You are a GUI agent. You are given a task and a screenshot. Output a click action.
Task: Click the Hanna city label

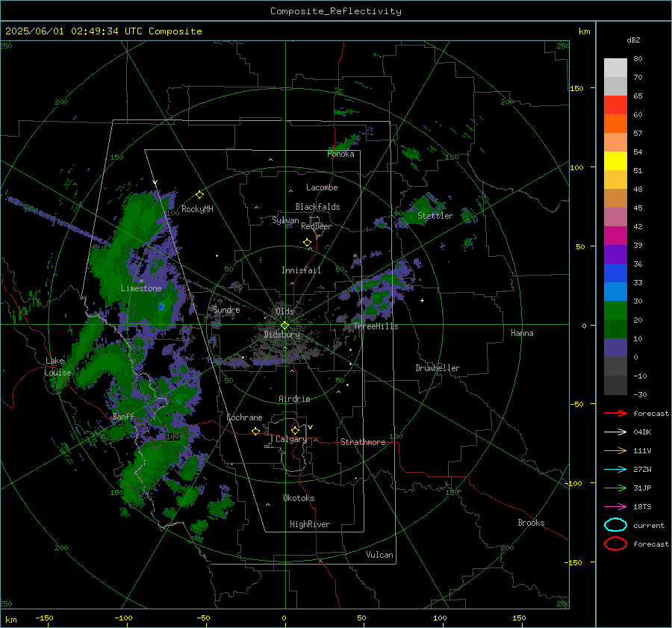coord(522,332)
